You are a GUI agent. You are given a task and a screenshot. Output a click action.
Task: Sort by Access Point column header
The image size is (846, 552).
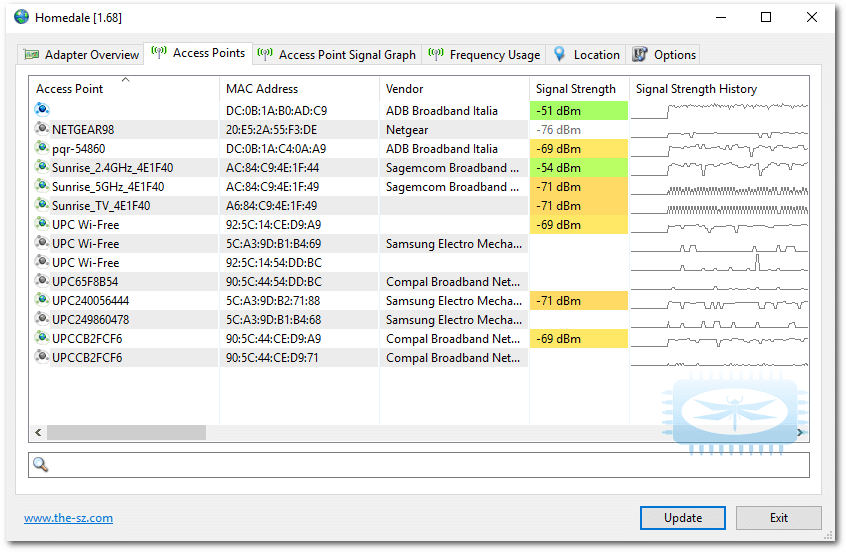click(124, 88)
